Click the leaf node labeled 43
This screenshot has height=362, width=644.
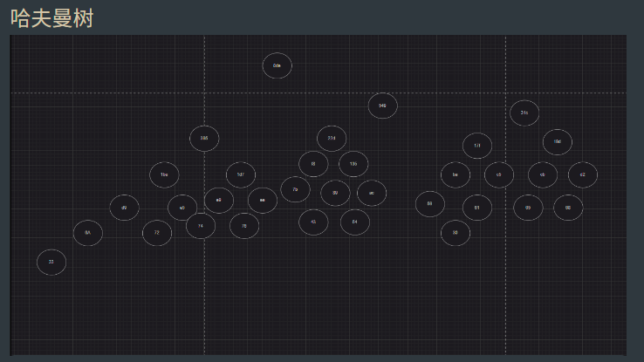(313, 222)
